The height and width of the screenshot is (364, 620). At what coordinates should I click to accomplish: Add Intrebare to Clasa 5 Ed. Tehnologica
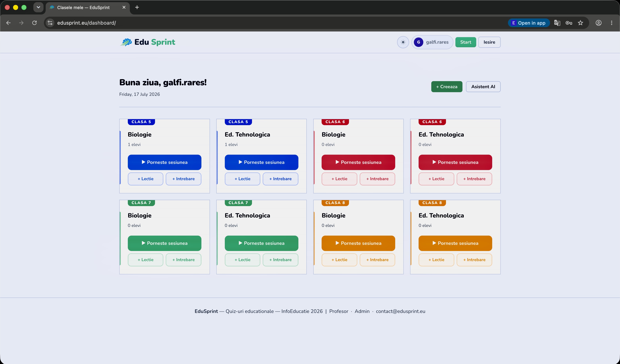click(x=280, y=179)
